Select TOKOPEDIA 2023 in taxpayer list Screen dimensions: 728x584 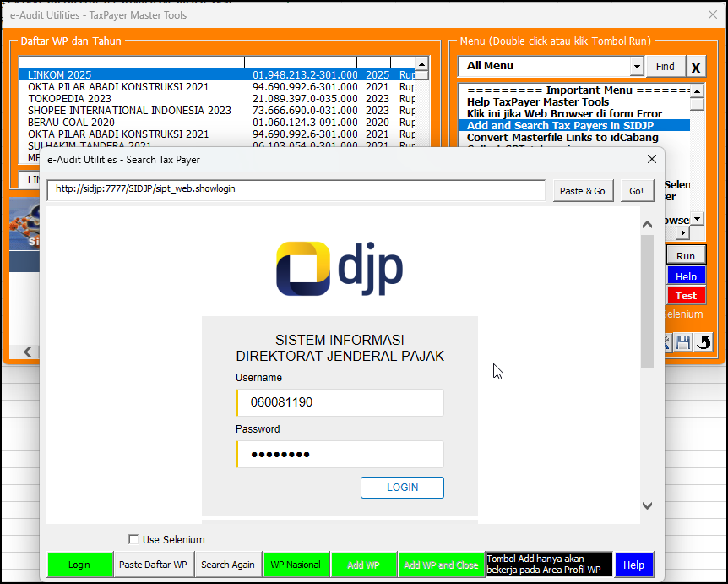coord(70,99)
